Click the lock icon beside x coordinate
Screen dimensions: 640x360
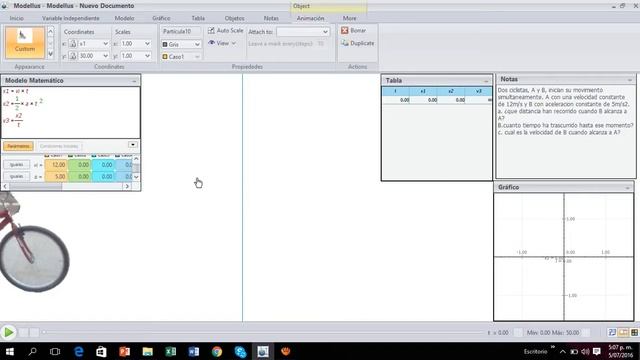coord(73,44)
